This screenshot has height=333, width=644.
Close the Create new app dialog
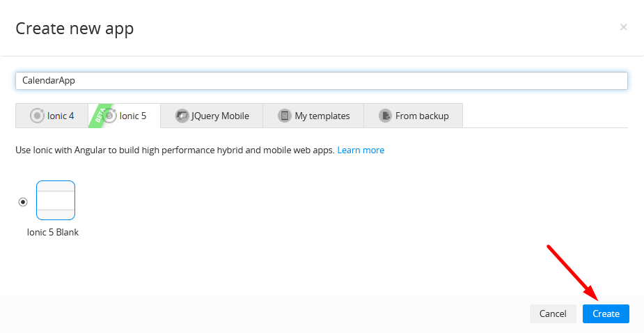coord(624,27)
